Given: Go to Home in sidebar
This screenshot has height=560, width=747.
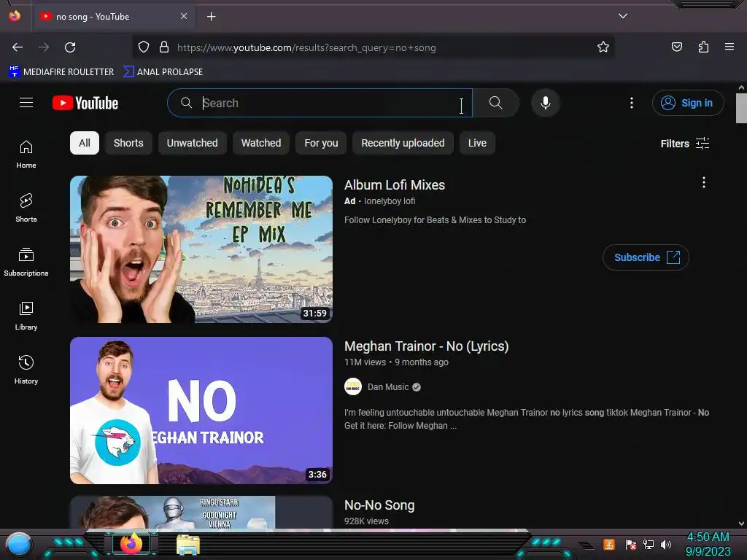Looking at the screenshot, I should coord(26,155).
